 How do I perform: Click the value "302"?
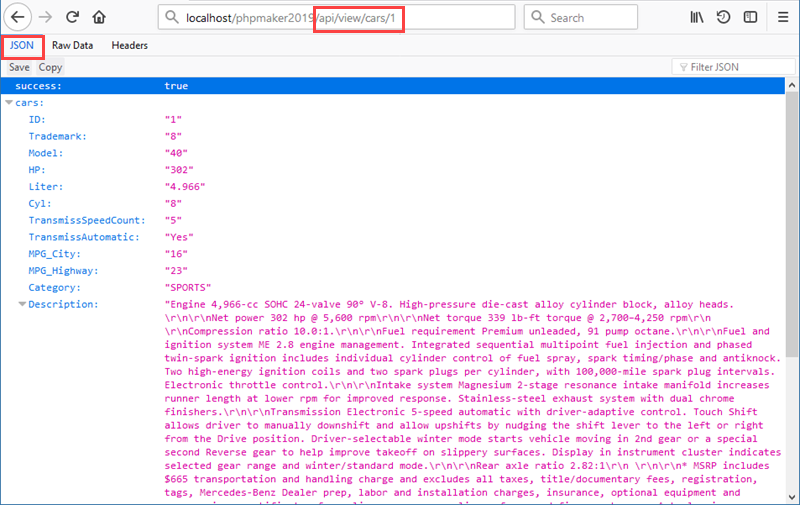(x=179, y=170)
